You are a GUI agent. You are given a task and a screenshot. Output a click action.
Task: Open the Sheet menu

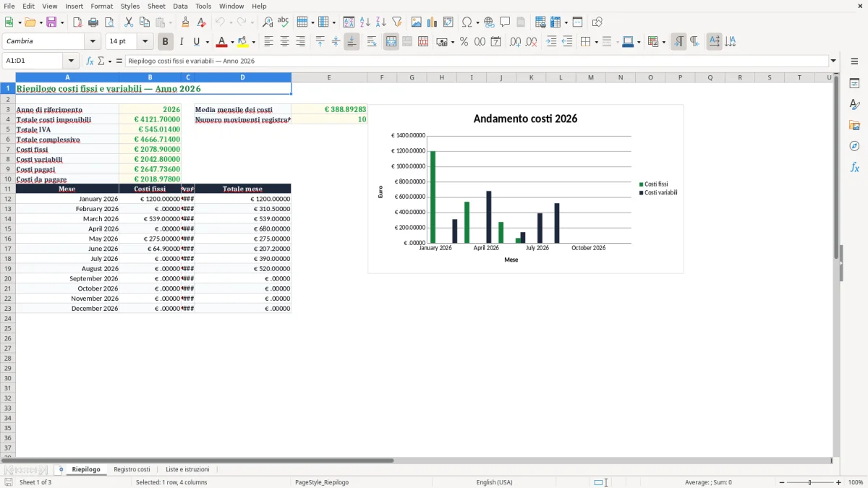tap(156, 6)
